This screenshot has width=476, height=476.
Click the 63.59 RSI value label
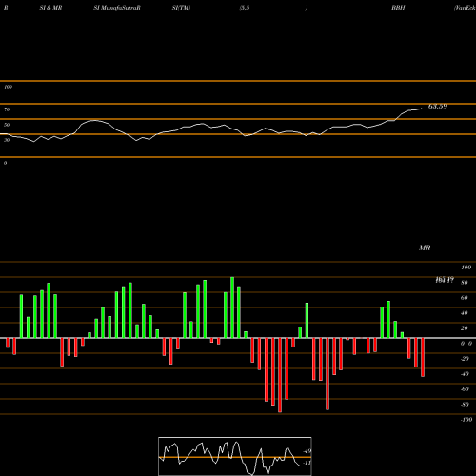click(x=438, y=107)
